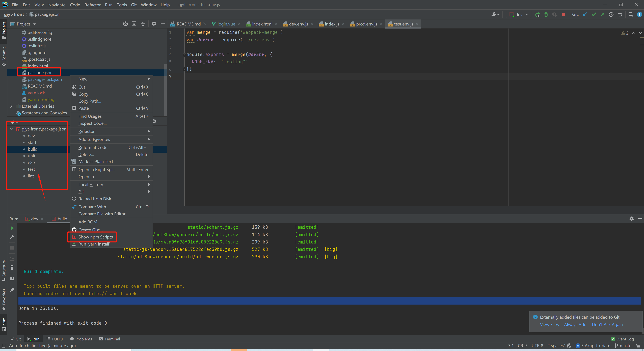
Task: Open Git history clock icon
Action: (x=611, y=14)
